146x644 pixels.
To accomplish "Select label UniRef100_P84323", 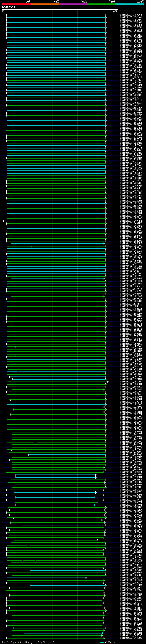I will (131, 309).
